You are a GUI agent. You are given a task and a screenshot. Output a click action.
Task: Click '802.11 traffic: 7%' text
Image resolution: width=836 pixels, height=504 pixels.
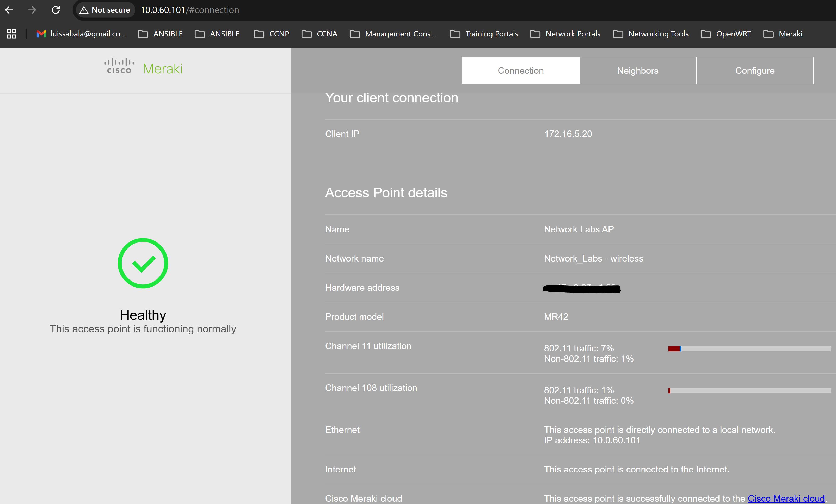point(579,348)
